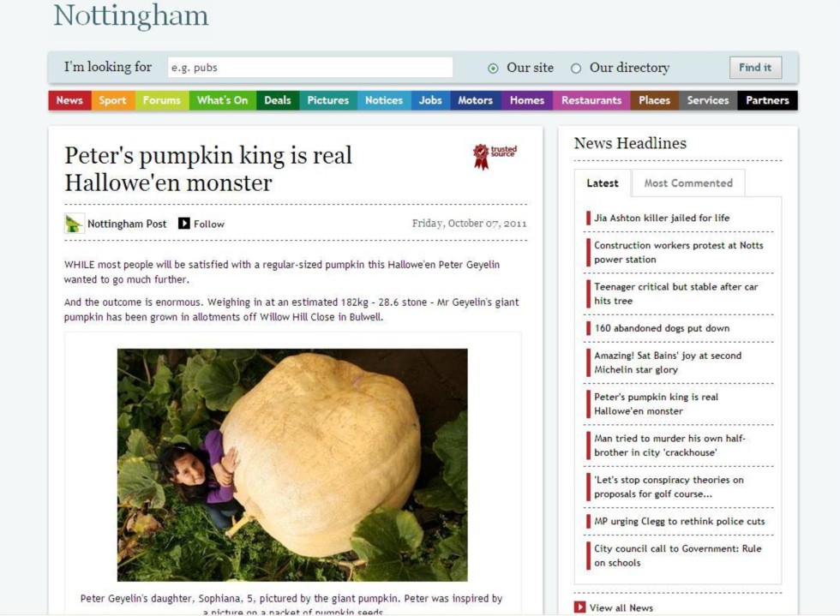Viewport: 840px width, 616px height.
Task: Click the Nottingham Post author name
Action: click(x=127, y=224)
